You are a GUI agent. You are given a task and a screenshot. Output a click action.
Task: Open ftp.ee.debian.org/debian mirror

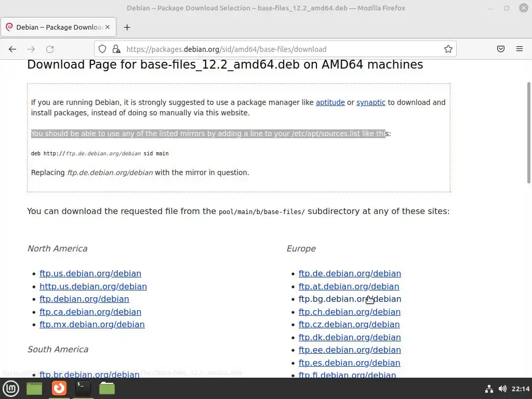coord(350,350)
